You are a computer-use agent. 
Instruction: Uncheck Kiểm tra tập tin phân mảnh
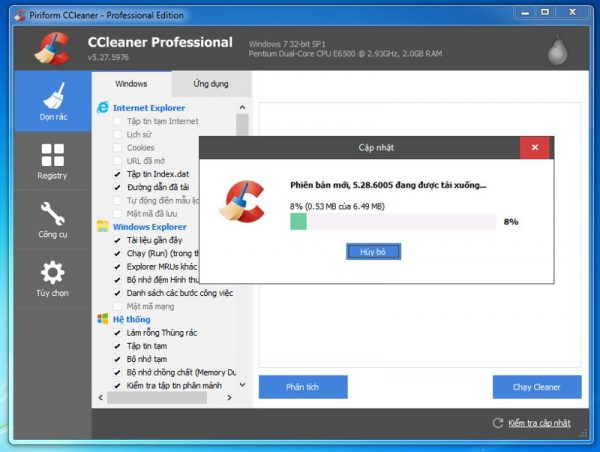click(x=117, y=386)
